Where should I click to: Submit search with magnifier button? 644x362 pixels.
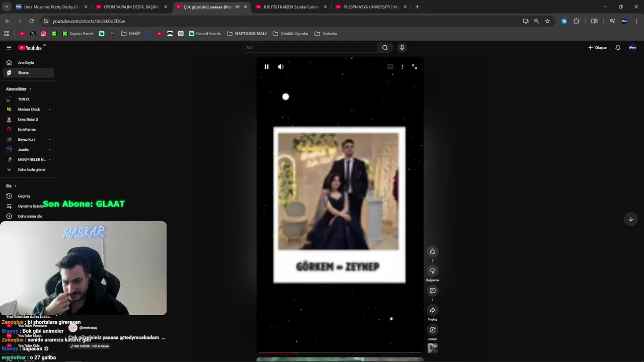[385, 48]
